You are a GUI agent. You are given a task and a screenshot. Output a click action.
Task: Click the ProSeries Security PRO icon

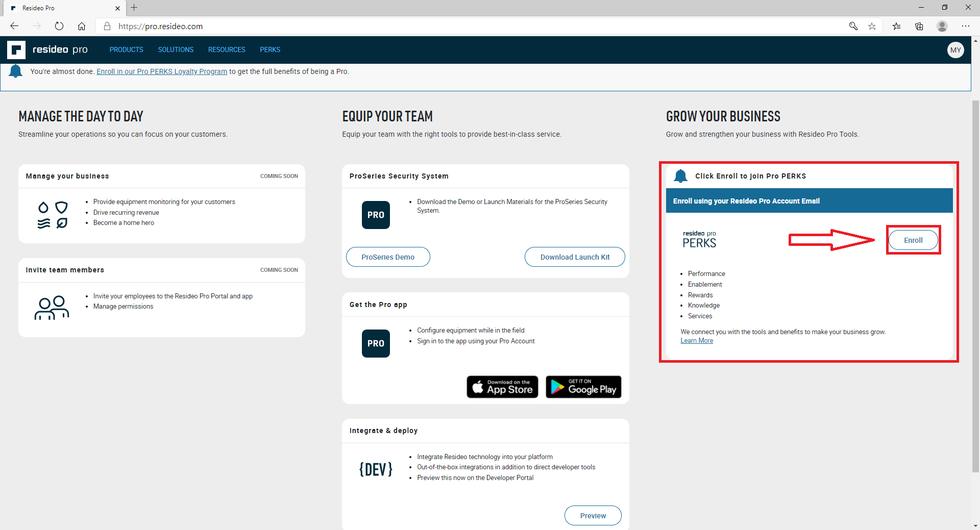376,215
